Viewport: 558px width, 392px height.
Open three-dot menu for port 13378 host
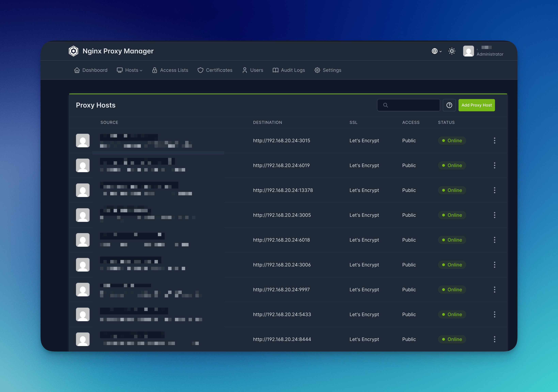click(494, 190)
